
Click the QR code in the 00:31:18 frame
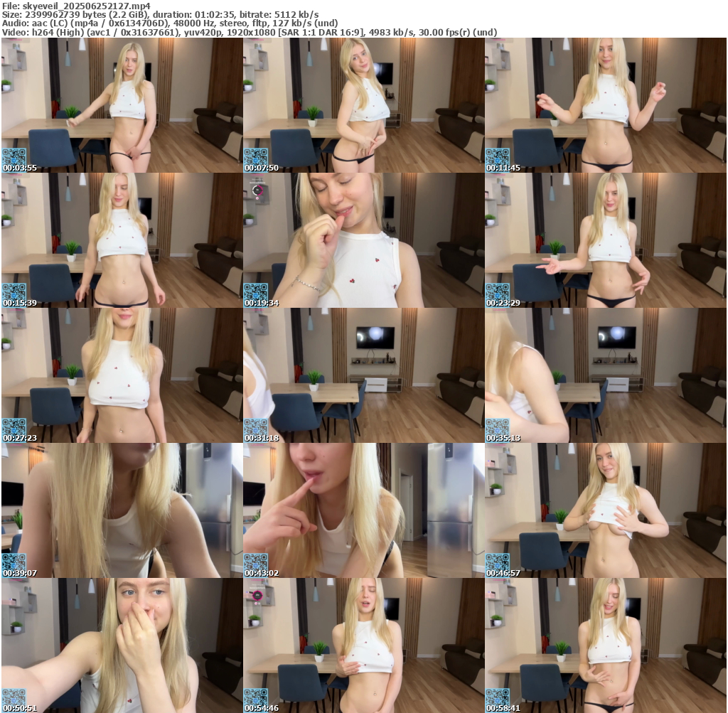coord(255,427)
